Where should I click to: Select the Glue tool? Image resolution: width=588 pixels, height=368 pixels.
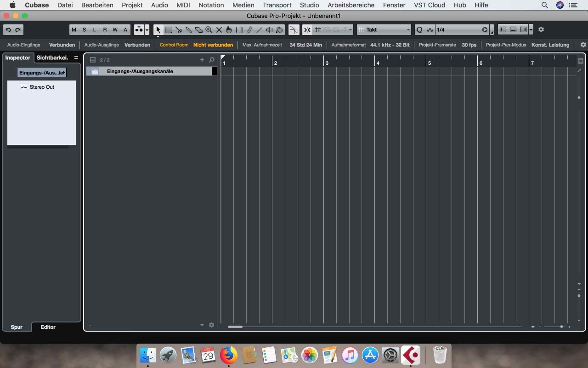point(189,30)
